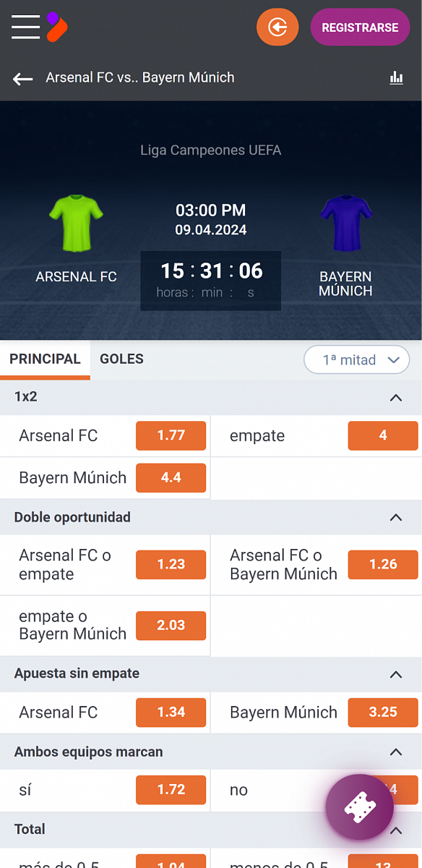
Task: Collapse the Doble oportunidad section
Action: click(395, 517)
